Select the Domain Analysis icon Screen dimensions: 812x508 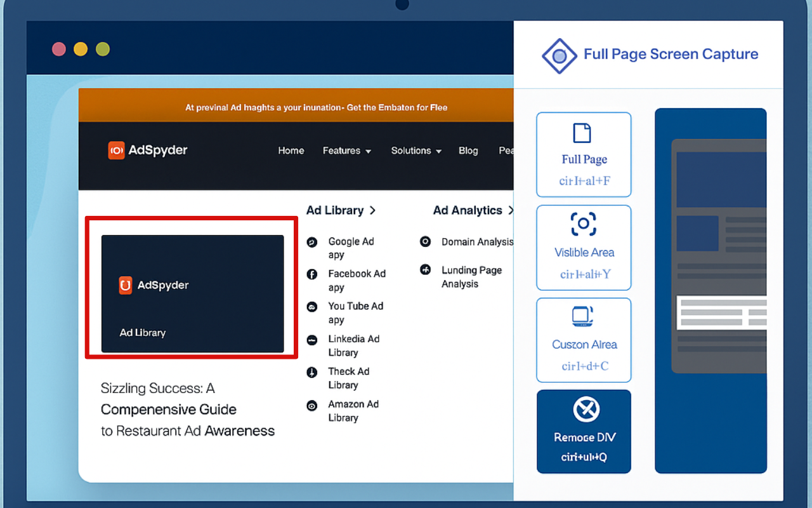pyautogui.click(x=425, y=242)
